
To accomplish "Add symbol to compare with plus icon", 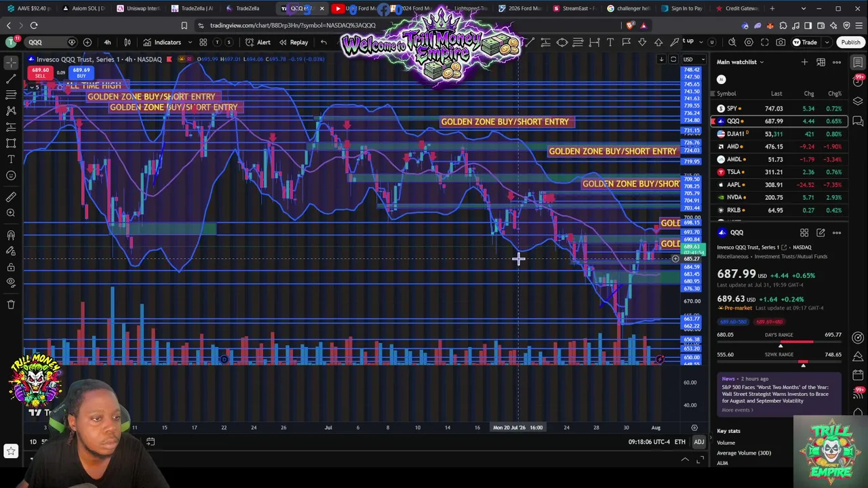I will pyautogui.click(x=87, y=42).
